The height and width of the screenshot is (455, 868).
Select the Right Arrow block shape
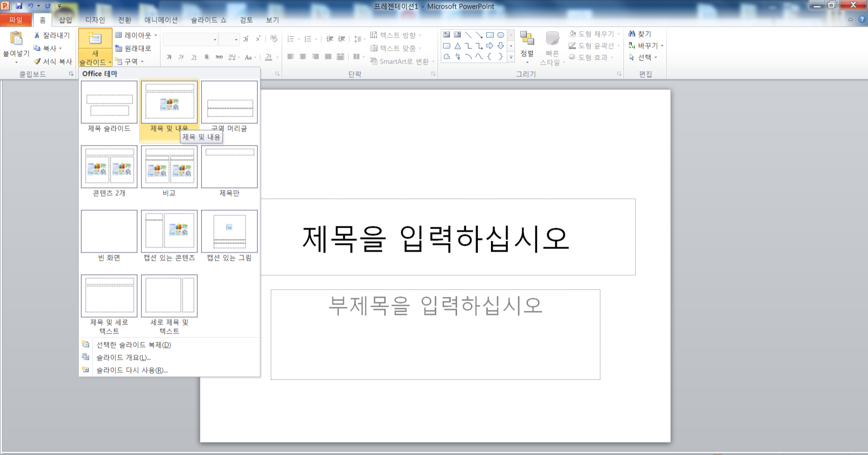(490, 46)
